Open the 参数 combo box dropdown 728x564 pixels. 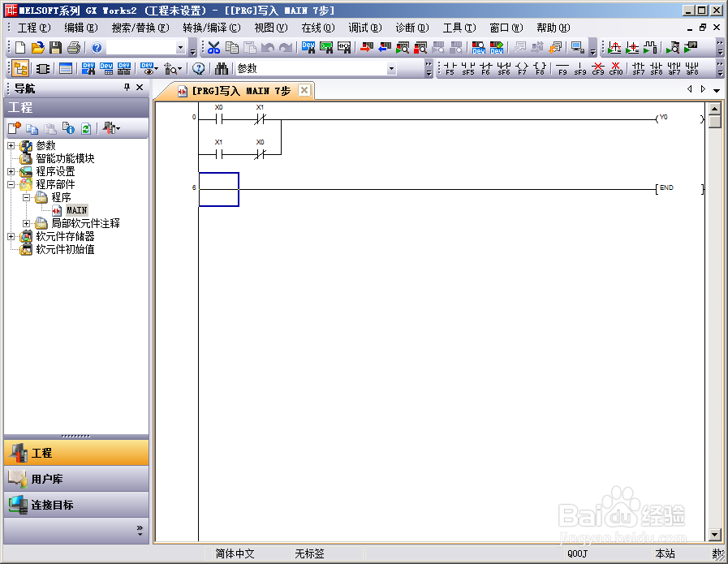(391, 69)
